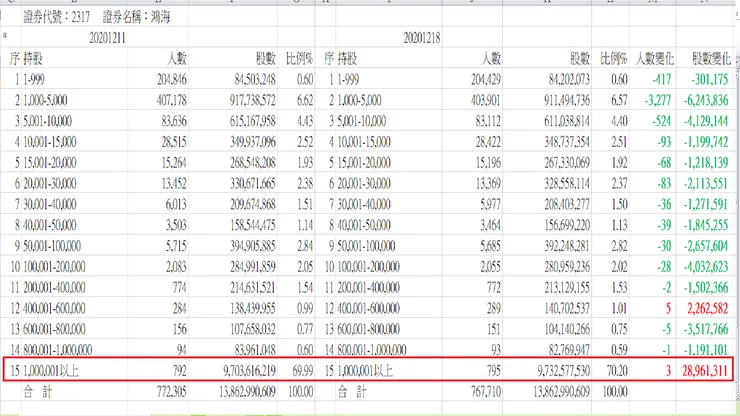Select the green -3,517,766 cell
The height and width of the screenshot is (416, 740).
click(706, 329)
